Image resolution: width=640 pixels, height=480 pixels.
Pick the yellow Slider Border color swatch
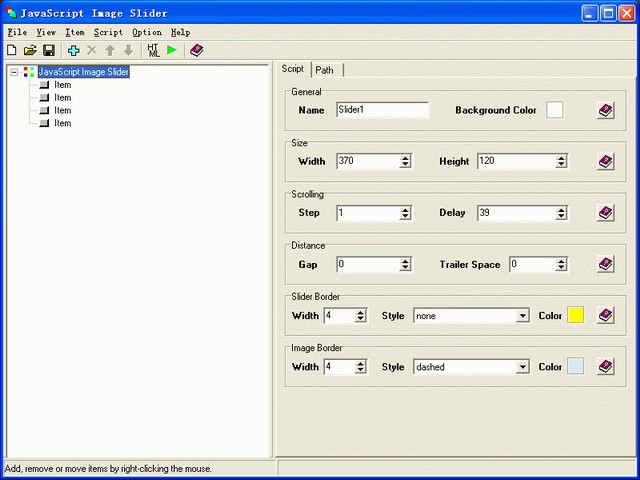point(576,316)
